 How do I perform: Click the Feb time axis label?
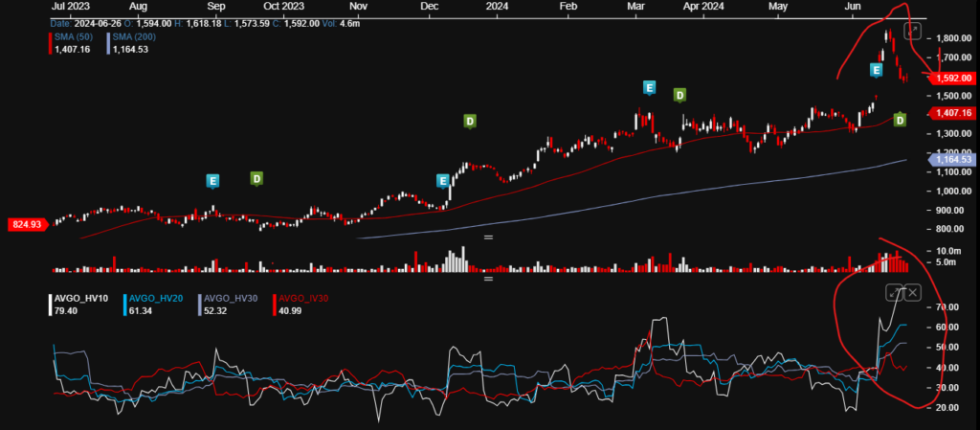[x=568, y=7]
